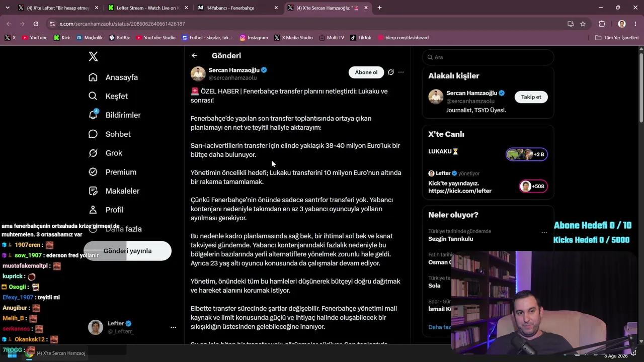The image size is (644, 362).
Task: Click the Chrome taskbar button
Action: pyautogui.click(x=55, y=353)
